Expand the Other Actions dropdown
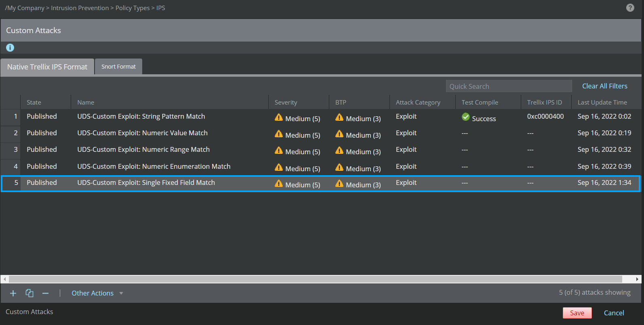644x325 pixels. (97, 293)
